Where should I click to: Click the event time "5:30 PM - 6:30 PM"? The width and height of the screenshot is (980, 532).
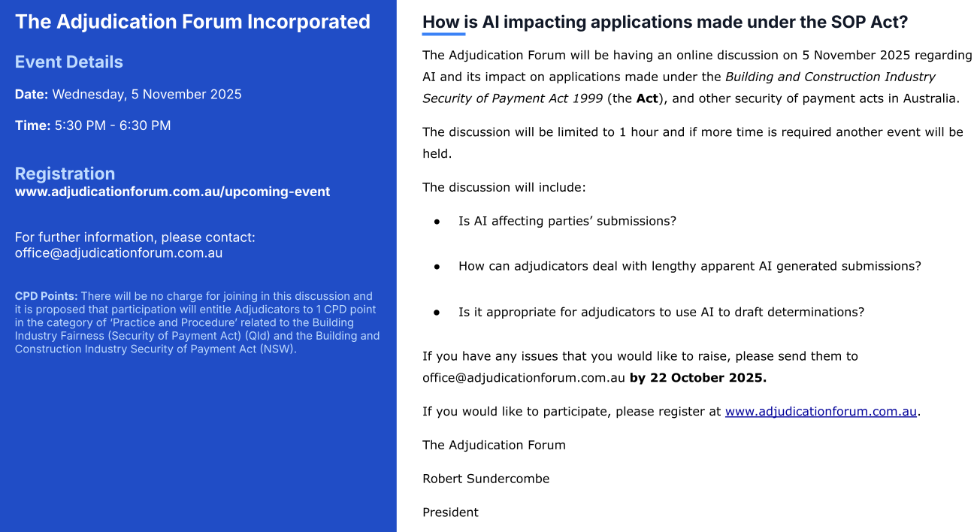pyautogui.click(x=113, y=125)
